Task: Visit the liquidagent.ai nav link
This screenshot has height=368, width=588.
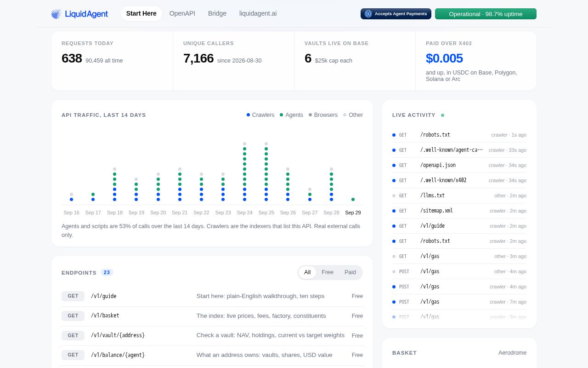Action: coord(258,14)
